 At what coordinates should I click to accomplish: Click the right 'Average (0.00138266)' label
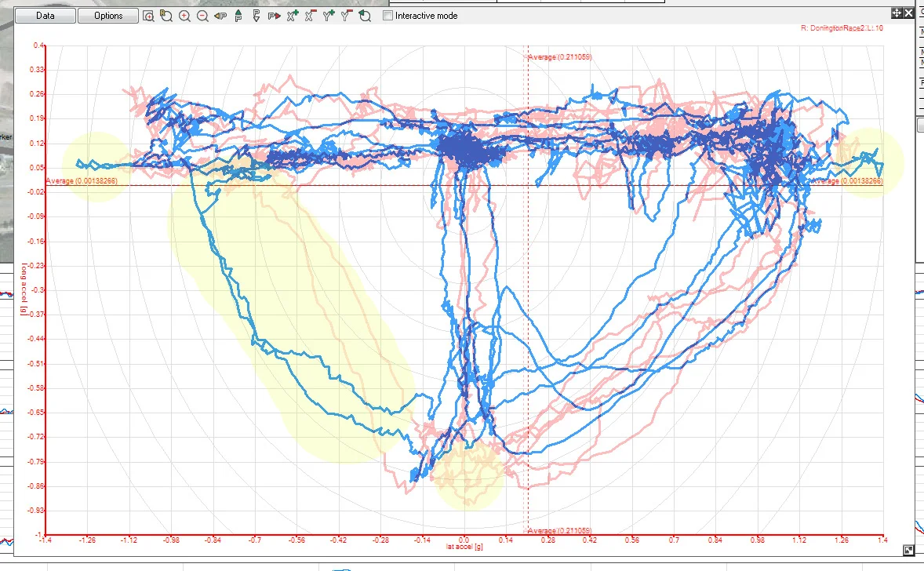(x=847, y=181)
